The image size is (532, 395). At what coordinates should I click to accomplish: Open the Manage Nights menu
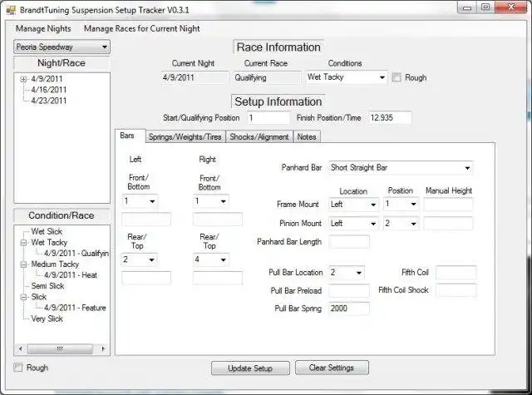click(43, 28)
